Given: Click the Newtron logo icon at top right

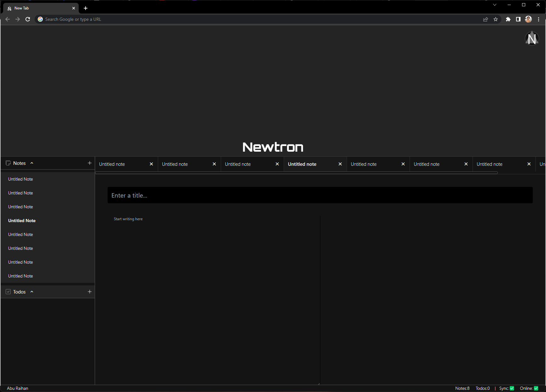Looking at the screenshot, I should click(x=532, y=38).
